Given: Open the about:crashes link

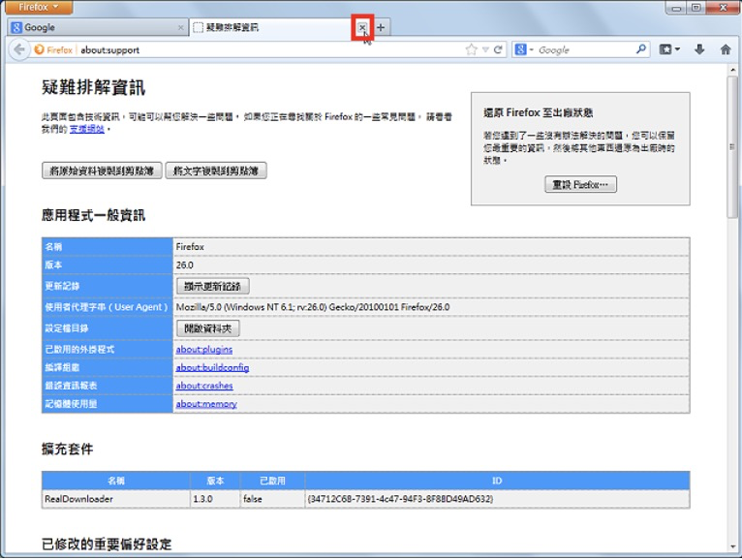Looking at the screenshot, I should [204, 386].
